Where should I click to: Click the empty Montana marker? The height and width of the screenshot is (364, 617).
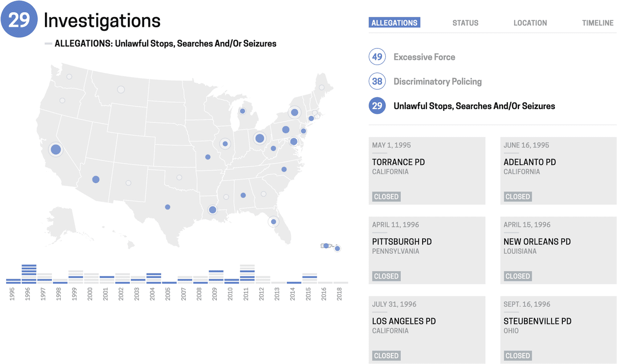(x=121, y=90)
